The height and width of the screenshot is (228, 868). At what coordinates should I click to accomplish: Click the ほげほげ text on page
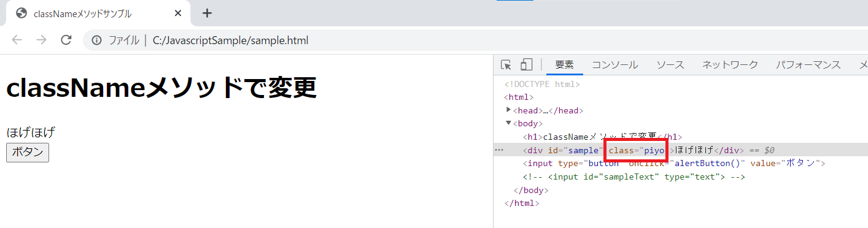31,132
